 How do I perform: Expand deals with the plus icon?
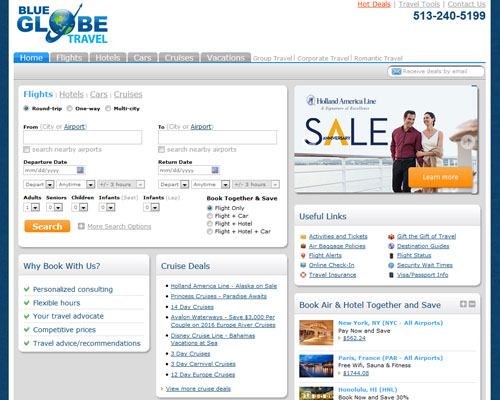[x=463, y=304]
